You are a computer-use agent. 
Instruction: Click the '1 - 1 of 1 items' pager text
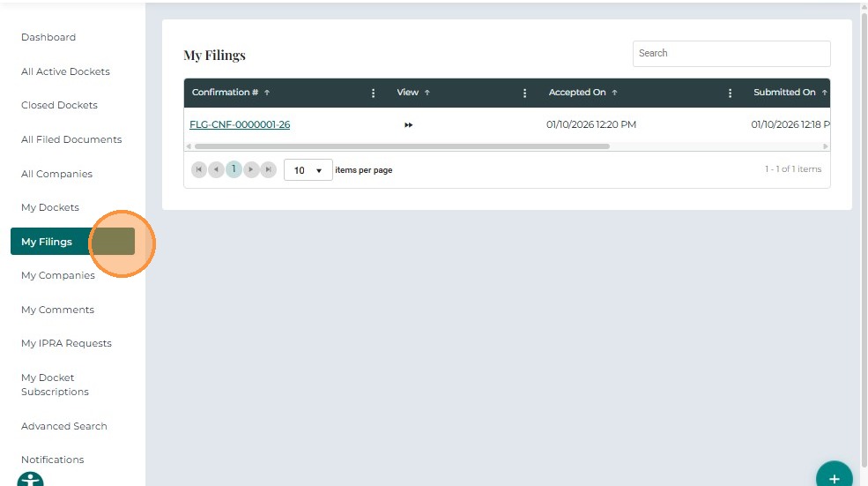pos(793,169)
